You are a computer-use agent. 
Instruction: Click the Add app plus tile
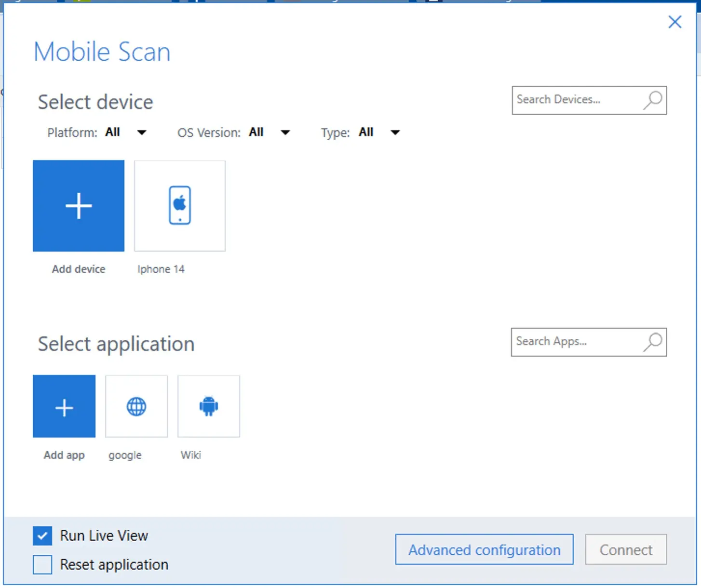(64, 406)
